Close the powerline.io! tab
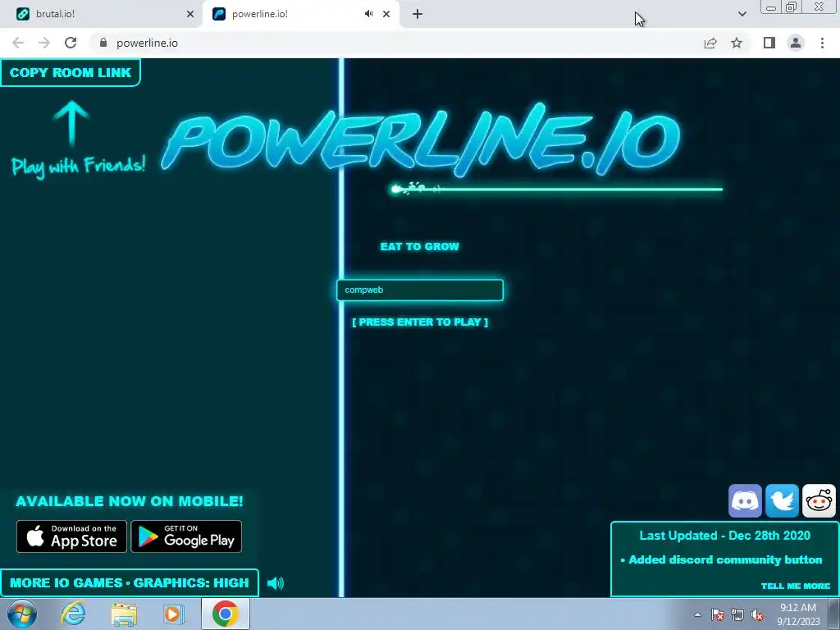This screenshot has width=840, height=630. pos(386,14)
